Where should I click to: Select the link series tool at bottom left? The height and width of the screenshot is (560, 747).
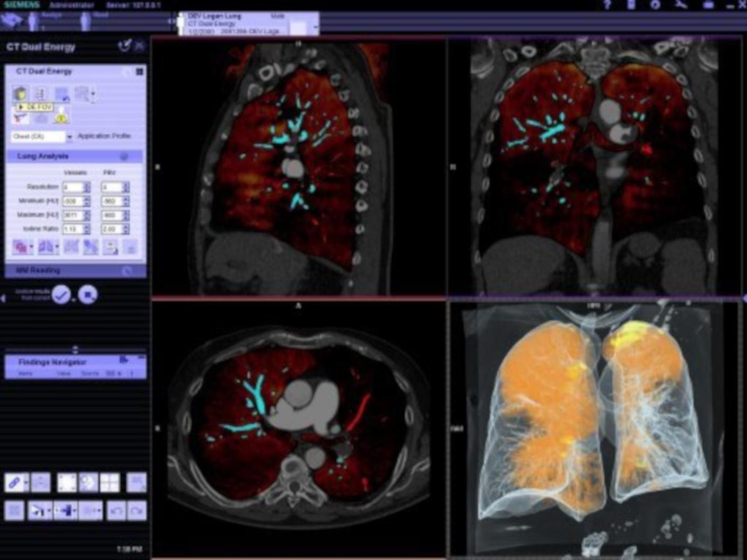click(15, 483)
